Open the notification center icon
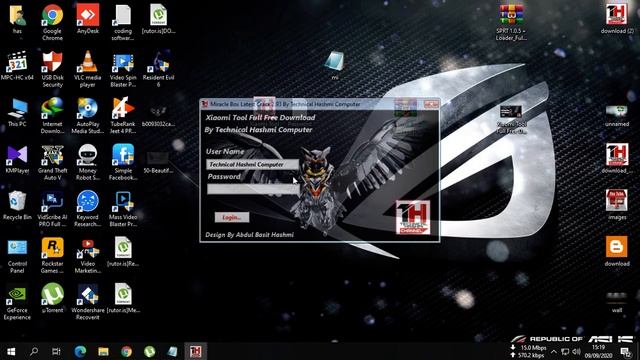This screenshot has height=360, width=640. point(626,351)
